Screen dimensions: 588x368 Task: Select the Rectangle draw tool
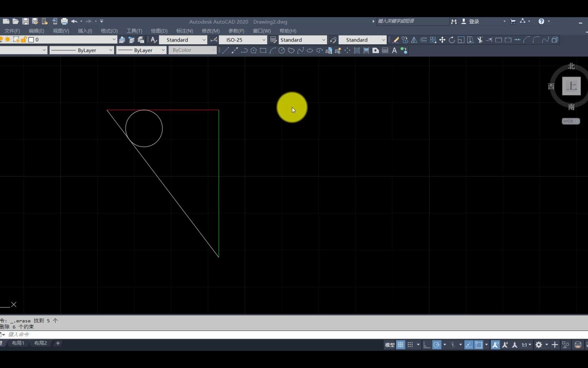(x=263, y=50)
